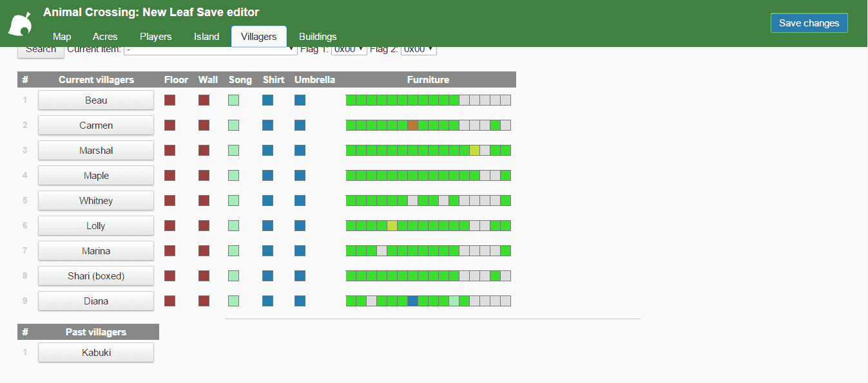The height and width of the screenshot is (383, 868).
Task: Click Shari's Umbrella swatch
Action: 300,276
